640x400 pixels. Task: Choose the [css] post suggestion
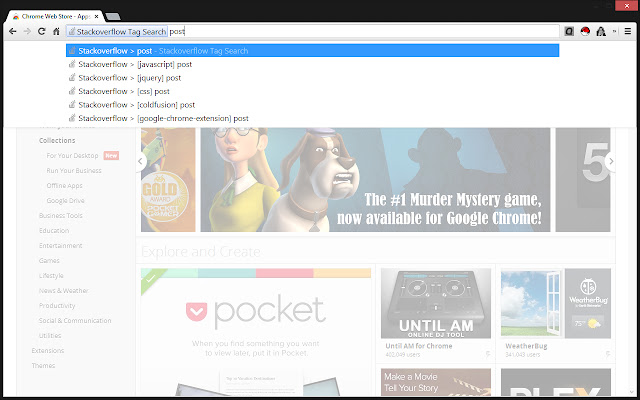tap(313, 91)
